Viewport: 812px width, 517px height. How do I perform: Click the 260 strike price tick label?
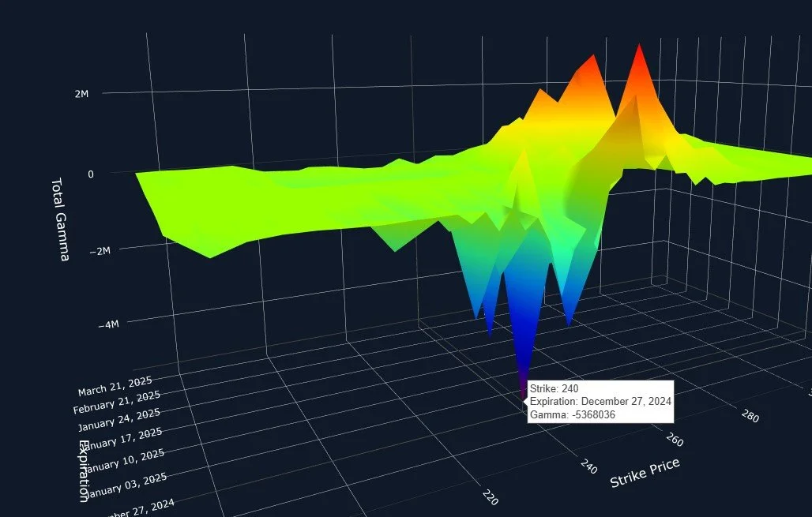(675, 440)
